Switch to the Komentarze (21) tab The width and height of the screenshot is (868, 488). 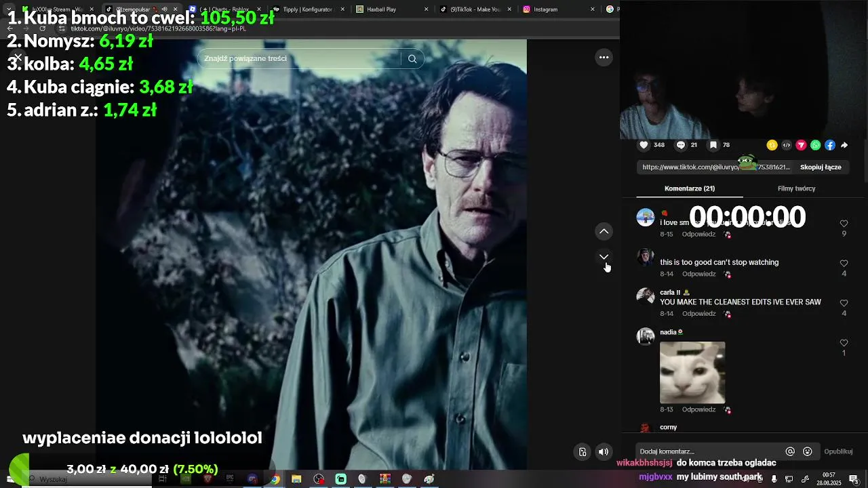tap(689, 188)
